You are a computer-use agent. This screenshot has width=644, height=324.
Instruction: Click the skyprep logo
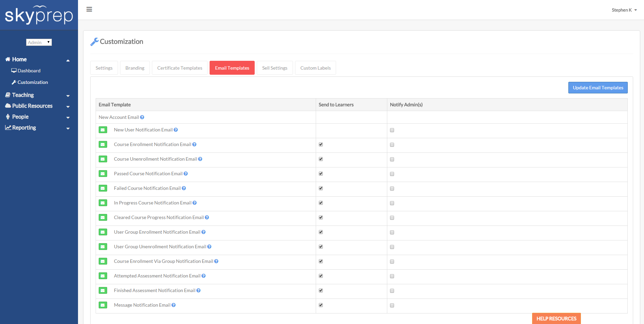point(39,15)
